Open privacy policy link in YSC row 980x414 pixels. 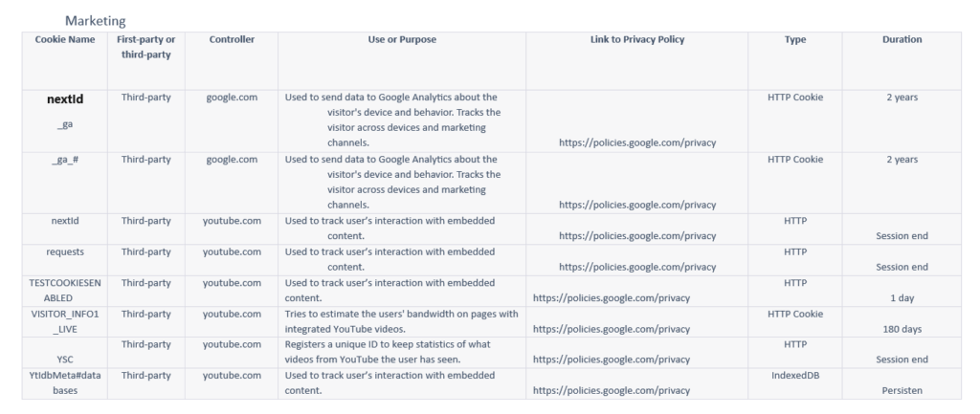click(x=612, y=360)
